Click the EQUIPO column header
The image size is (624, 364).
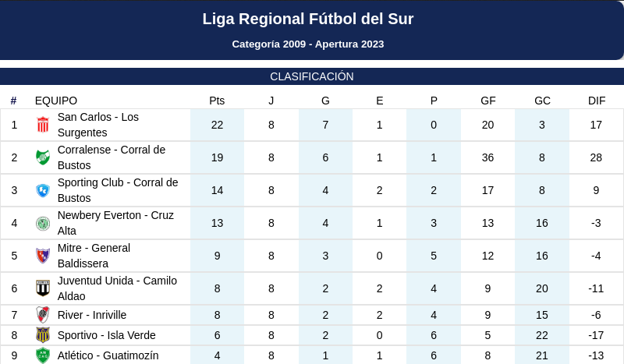click(56, 101)
